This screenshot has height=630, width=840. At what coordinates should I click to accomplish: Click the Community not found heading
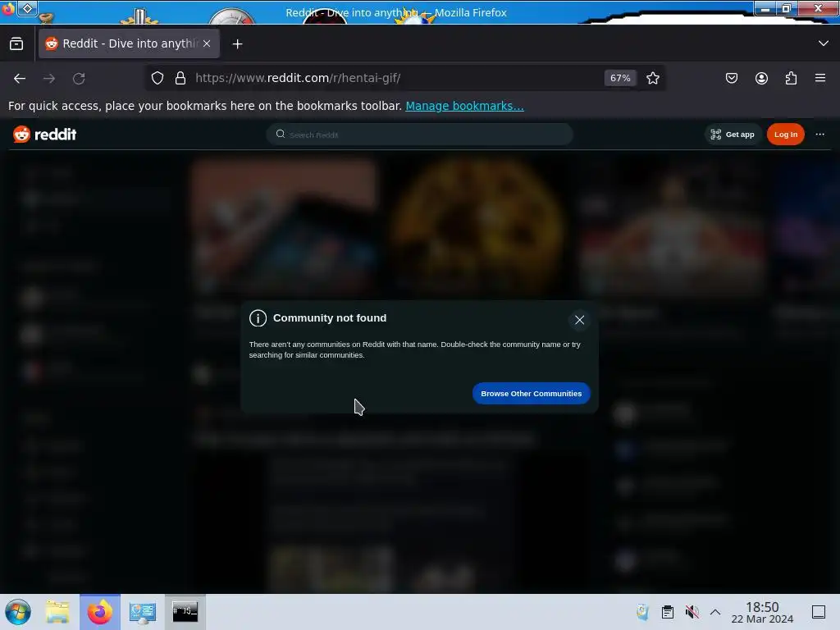(x=330, y=318)
